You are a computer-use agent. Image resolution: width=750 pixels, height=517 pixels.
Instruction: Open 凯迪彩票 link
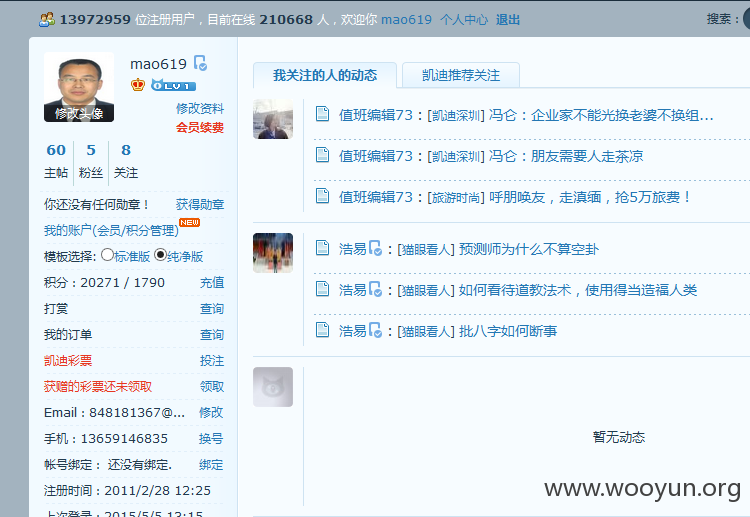[x=68, y=361]
